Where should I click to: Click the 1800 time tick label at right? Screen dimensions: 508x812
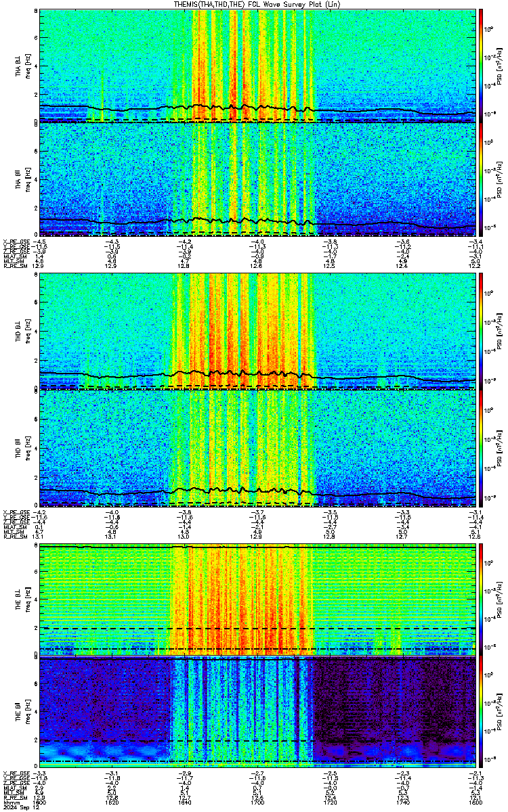(x=475, y=802)
